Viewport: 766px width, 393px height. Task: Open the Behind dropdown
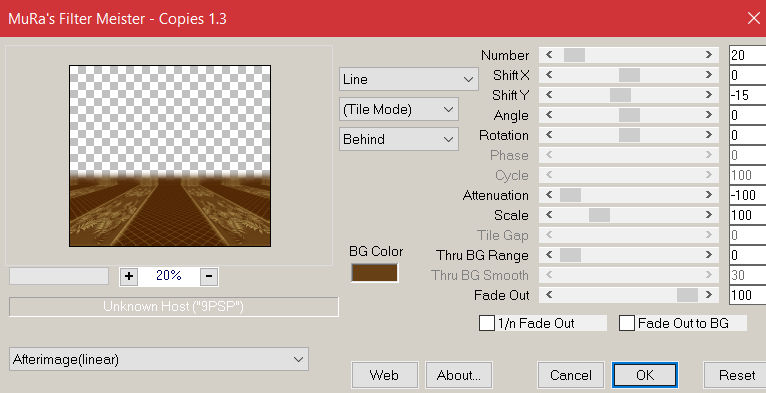(399, 139)
